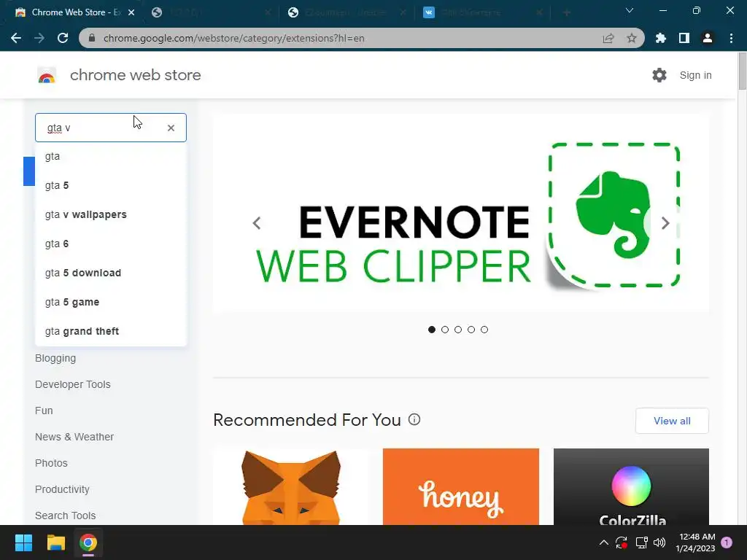Open the volume control in tray

click(659, 542)
